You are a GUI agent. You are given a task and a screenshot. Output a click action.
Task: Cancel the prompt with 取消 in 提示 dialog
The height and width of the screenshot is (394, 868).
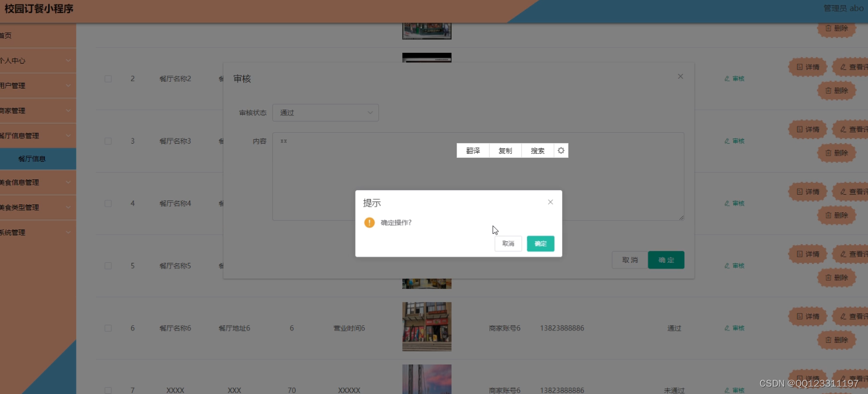508,244
